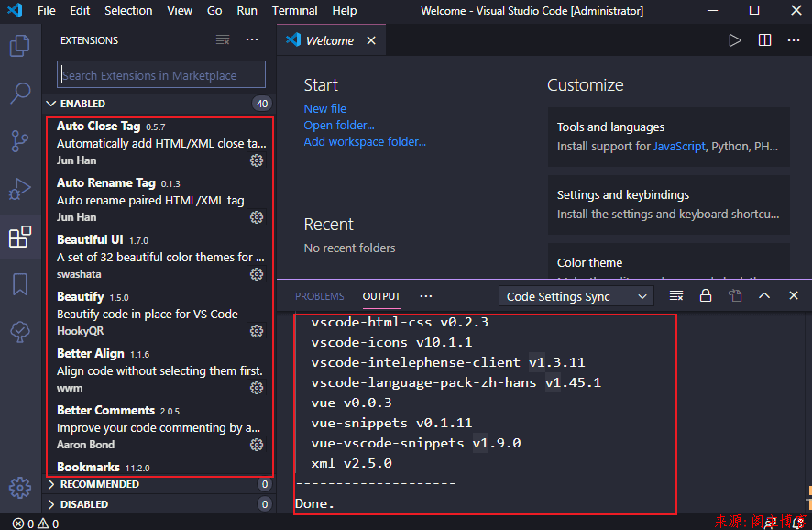
Task: Click the JavaScript link under Tools and languages
Action: 679,147
